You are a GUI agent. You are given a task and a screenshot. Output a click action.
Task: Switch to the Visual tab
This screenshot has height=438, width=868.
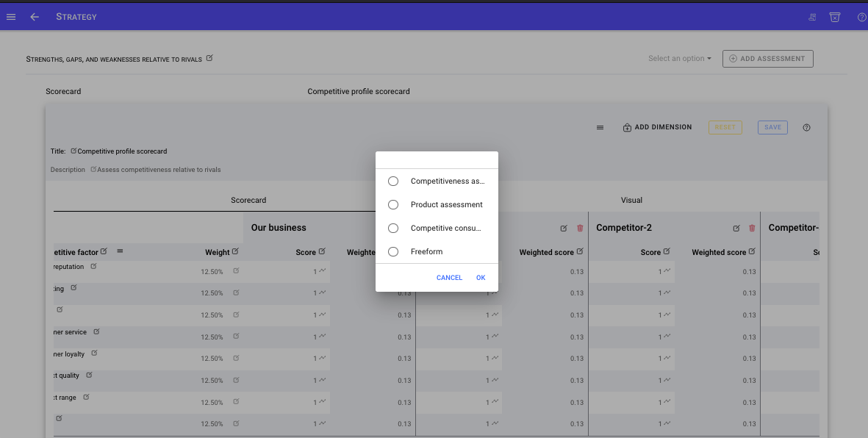point(631,201)
